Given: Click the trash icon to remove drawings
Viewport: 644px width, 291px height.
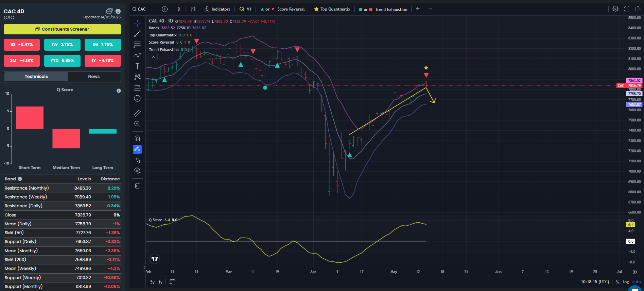Looking at the screenshot, I should (x=137, y=186).
